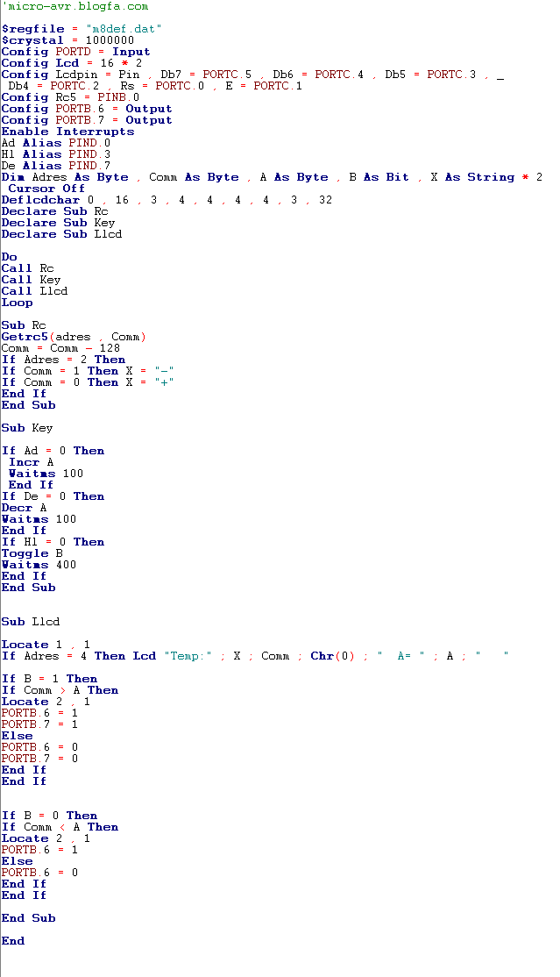The height and width of the screenshot is (977, 560).
Task: Click the If Comm > A Then line
Action: (x=60, y=690)
